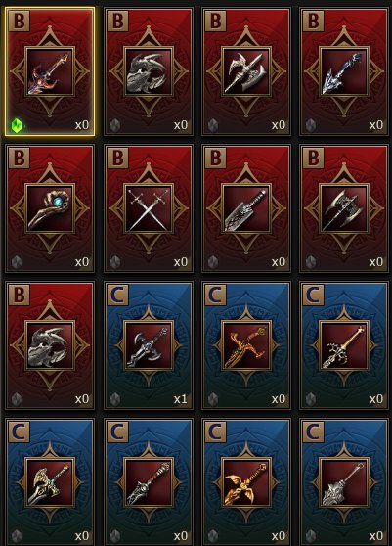
Task: Select the C-grade winged-guard broadsword with teal gem
Action: pyautogui.click(x=50, y=482)
